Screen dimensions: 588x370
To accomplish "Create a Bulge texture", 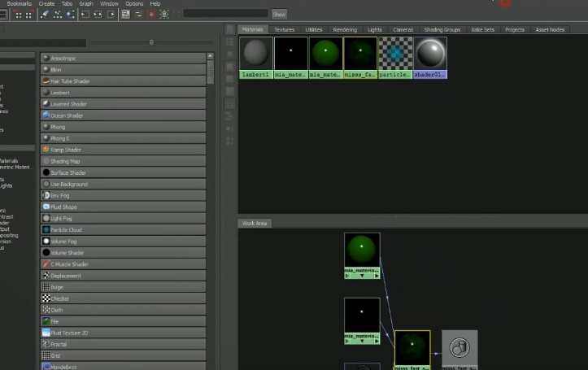I will [x=124, y=287].
